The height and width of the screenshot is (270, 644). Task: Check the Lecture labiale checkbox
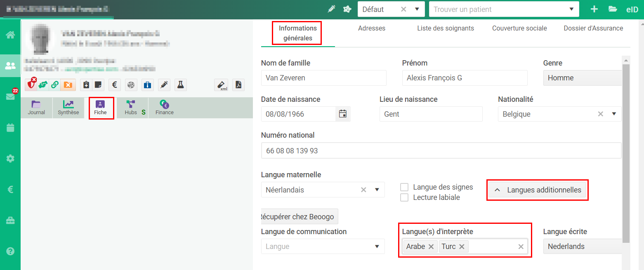pyautogui.click(x=404, y=197)
